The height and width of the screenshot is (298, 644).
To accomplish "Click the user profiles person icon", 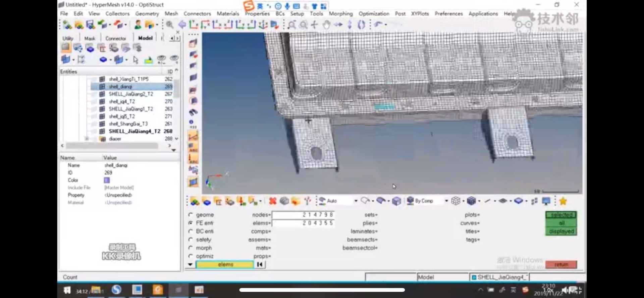I will pos(138,25).
